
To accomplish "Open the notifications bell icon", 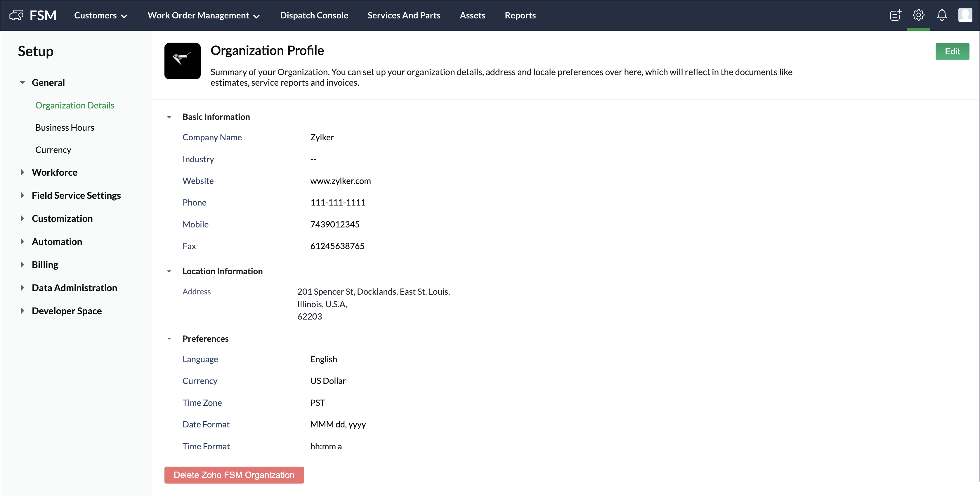I will point(942,15).
